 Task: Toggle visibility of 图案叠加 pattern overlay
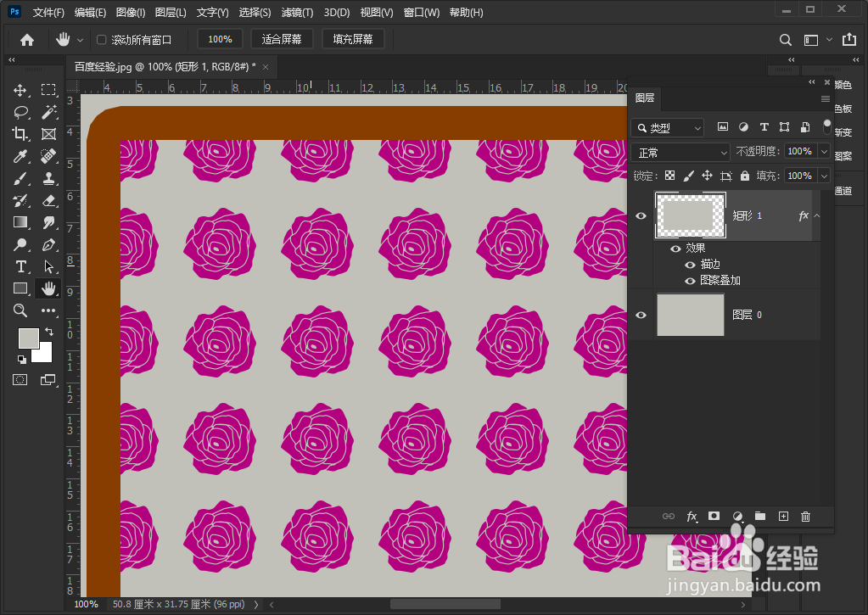(x=690, y=281)
